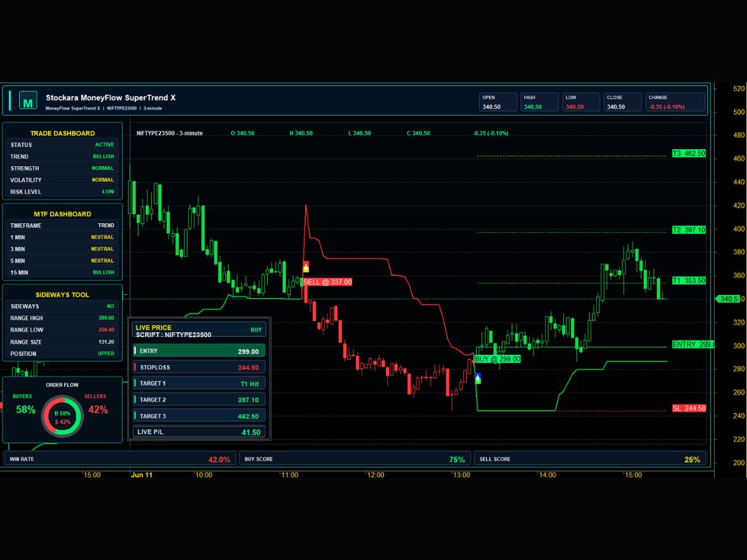
Task: Click the SIDEWAYS TOOL heading
Action: (62, 295)
